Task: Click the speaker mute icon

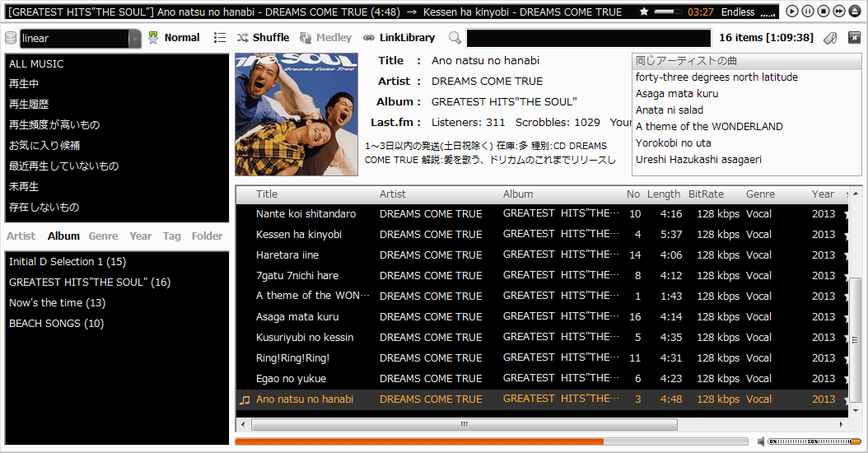Action: click(761, 441)
